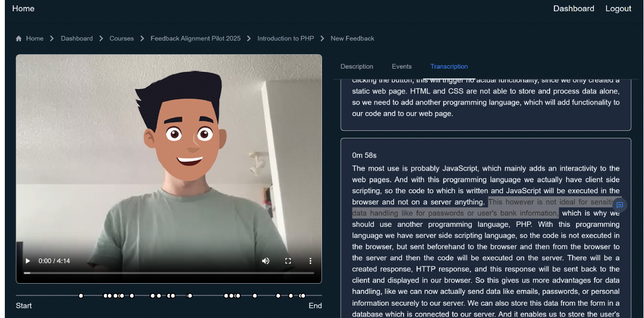Navigate to the Courses breadcrumb
Viewport: 644px width, 318px height.
(122, 39)
